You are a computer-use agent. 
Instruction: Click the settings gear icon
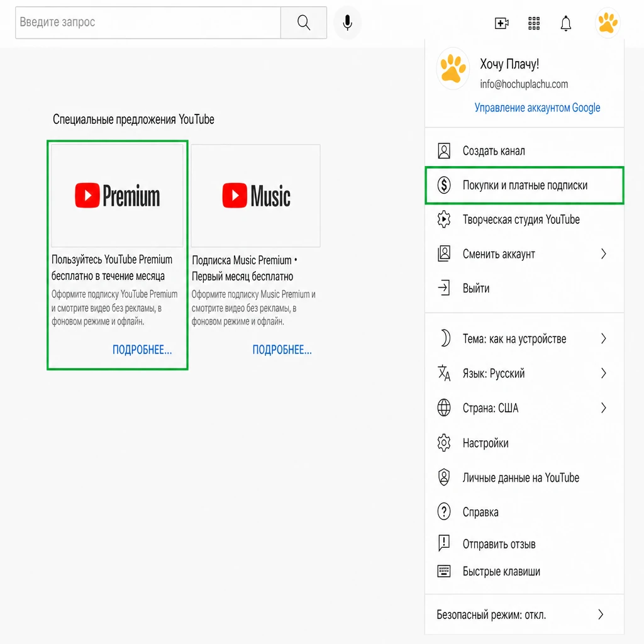[x=444, y=443]
